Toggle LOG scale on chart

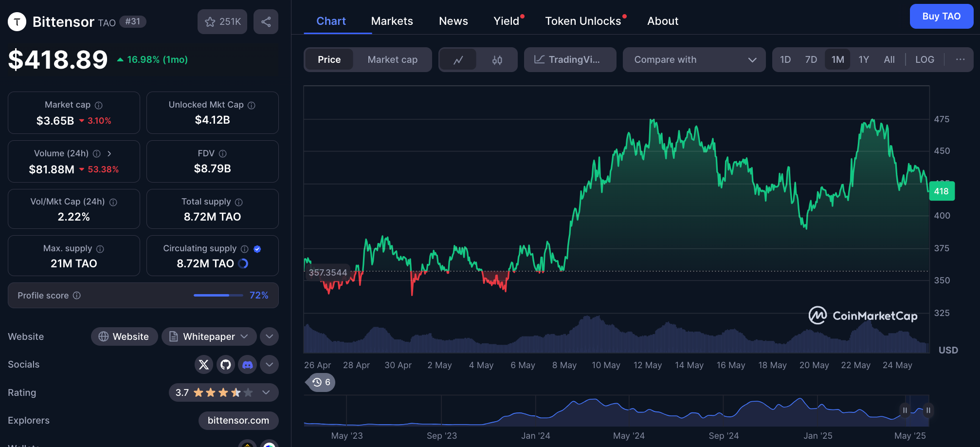925,59
